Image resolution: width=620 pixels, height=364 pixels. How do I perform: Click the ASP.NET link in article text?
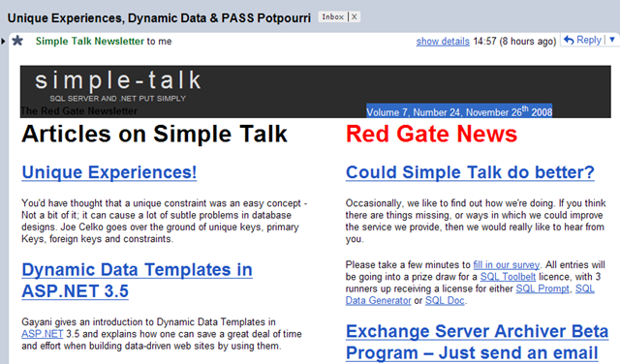click(x=43, y=334)
